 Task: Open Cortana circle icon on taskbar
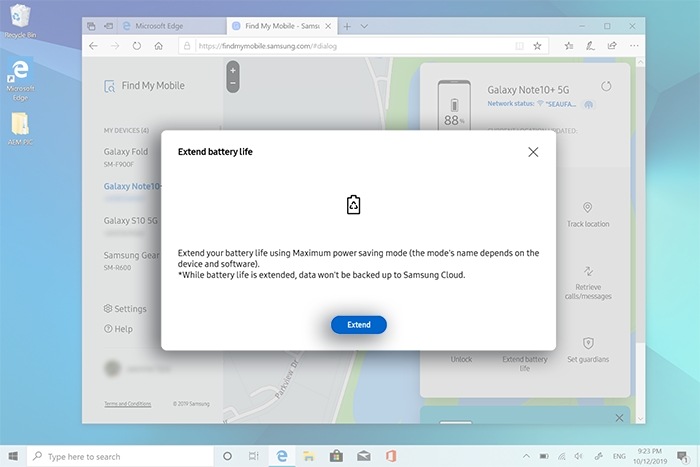click(x=227, y=456)
